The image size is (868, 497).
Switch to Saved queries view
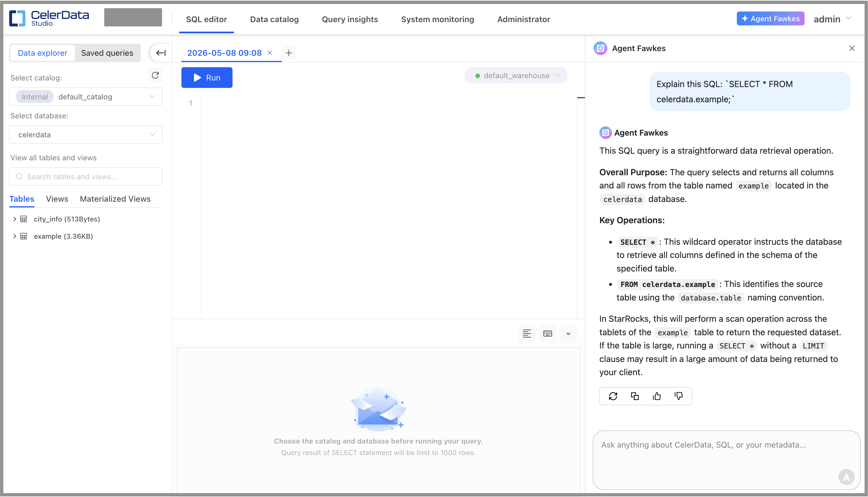(x=107, y=53)
